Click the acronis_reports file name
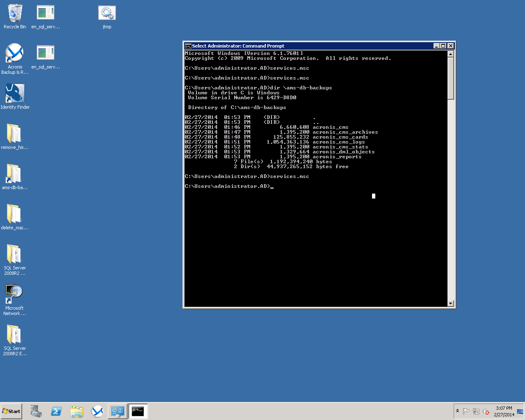The image size is (525, 420). (x=337, y=157)
